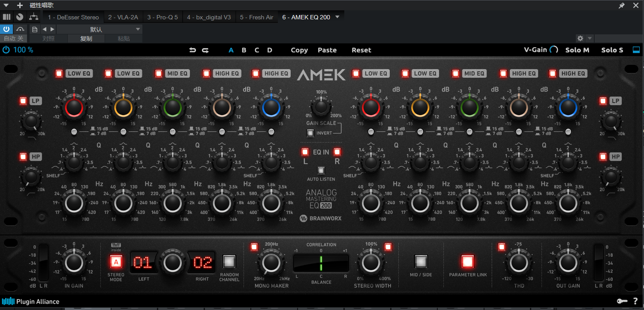Click the Copy button in toolbar
Screen dimensions: 644x310
[299, 50]
